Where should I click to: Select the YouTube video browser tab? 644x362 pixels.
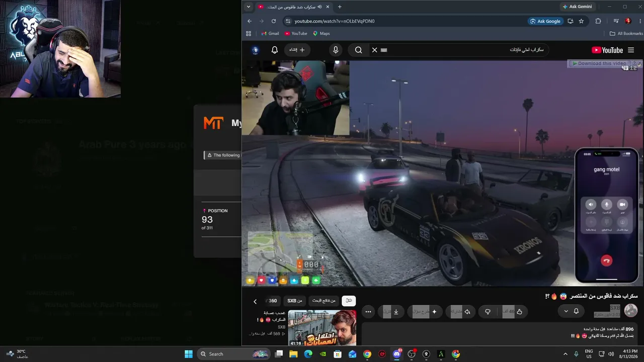(x=294, y=7)
